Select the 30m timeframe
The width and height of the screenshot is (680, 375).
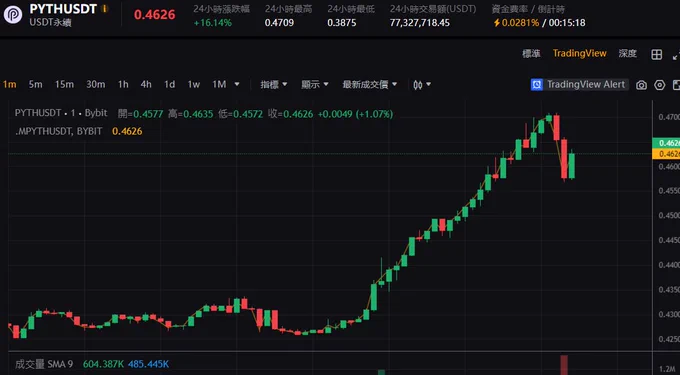tap(95, 85)
